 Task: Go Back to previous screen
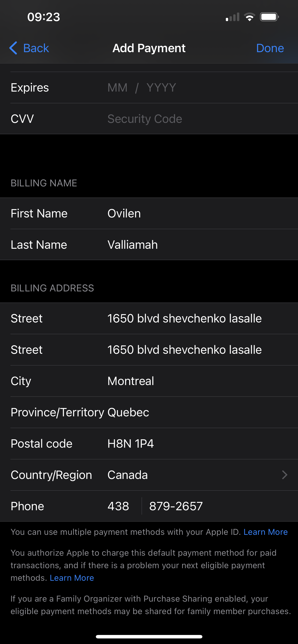pyautogui.click(x=29, y=48)
